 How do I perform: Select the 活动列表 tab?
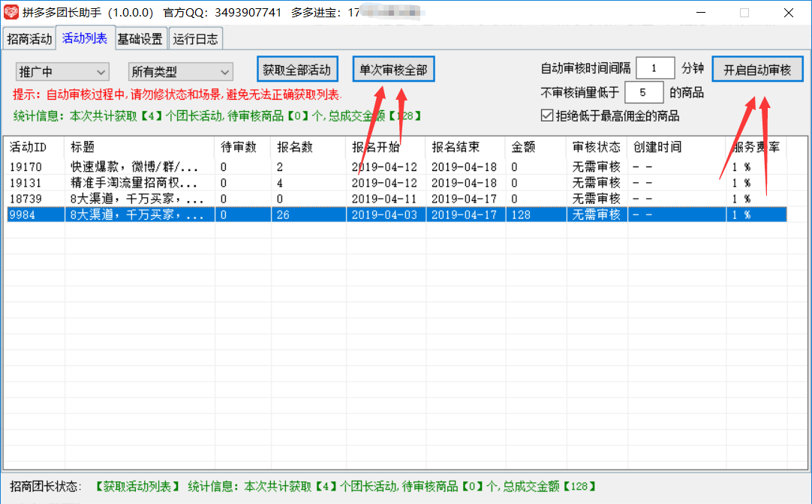(x=85, y=38)
